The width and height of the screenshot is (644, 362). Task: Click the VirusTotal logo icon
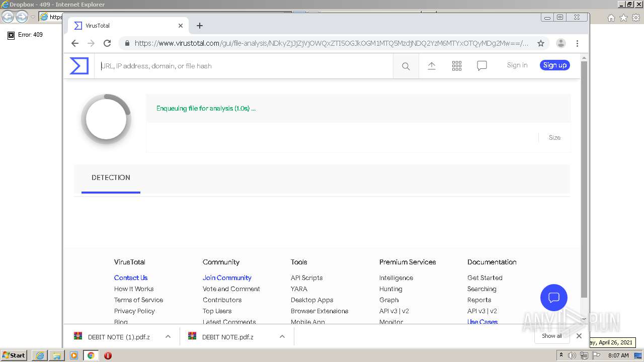pyautogui.click(x=79, y=66)
